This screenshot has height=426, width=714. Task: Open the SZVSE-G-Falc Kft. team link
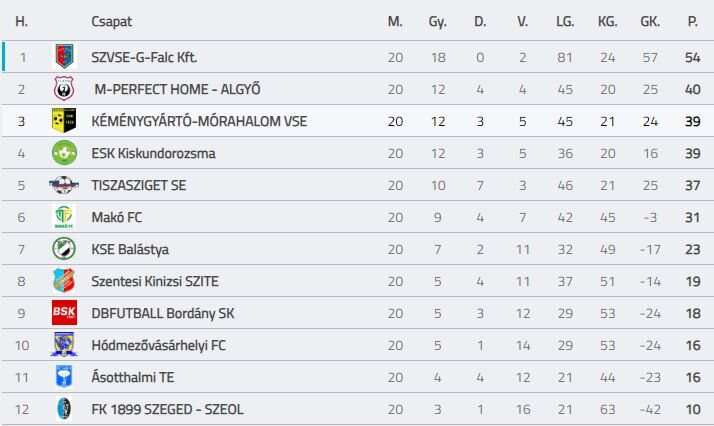(x=144, y=57)
